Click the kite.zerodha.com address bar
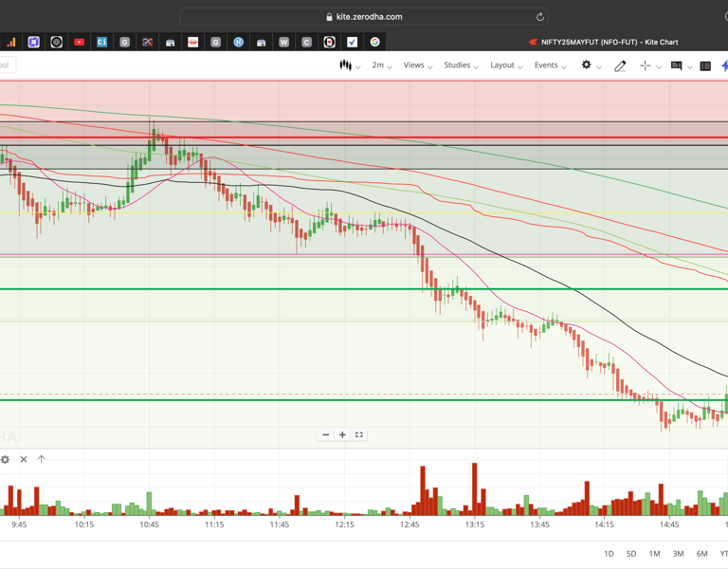728x569 pixels. (x=364, y=17)
